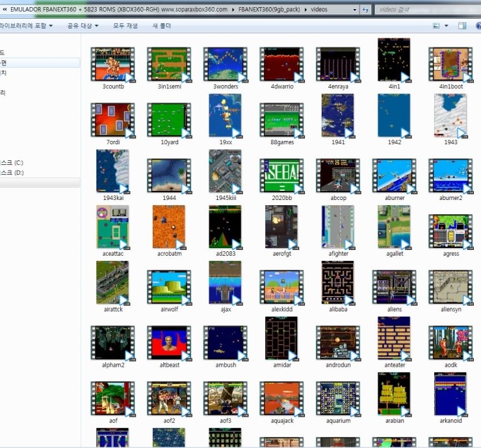Select the 4dwarrio video icon
Screen dimensions: 481x448
(281, 64)
